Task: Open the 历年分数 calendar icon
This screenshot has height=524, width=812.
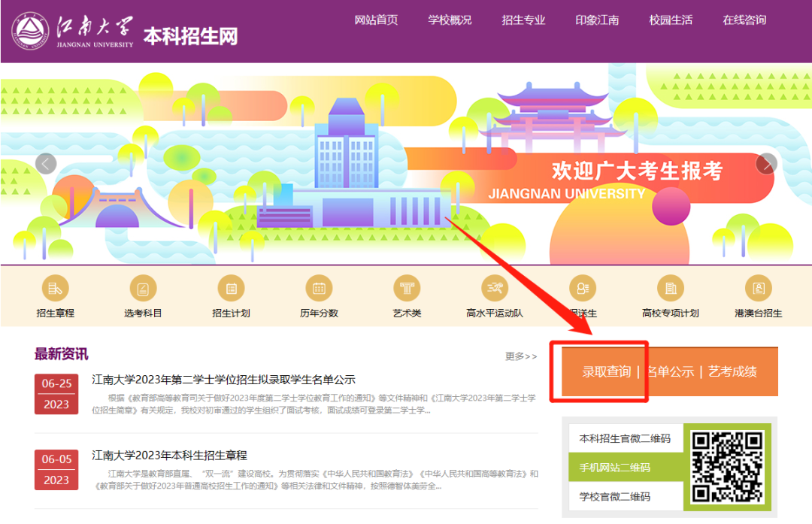Action: [x=319, y=288]
